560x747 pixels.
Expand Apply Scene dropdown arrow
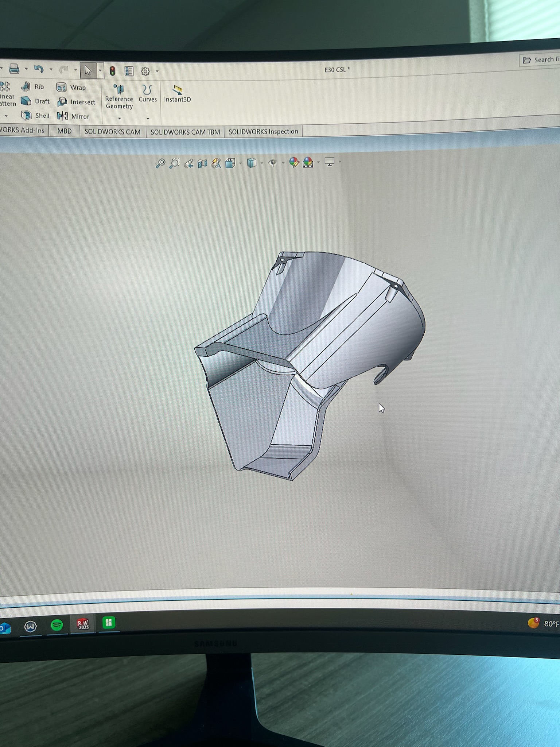(318, 162)
